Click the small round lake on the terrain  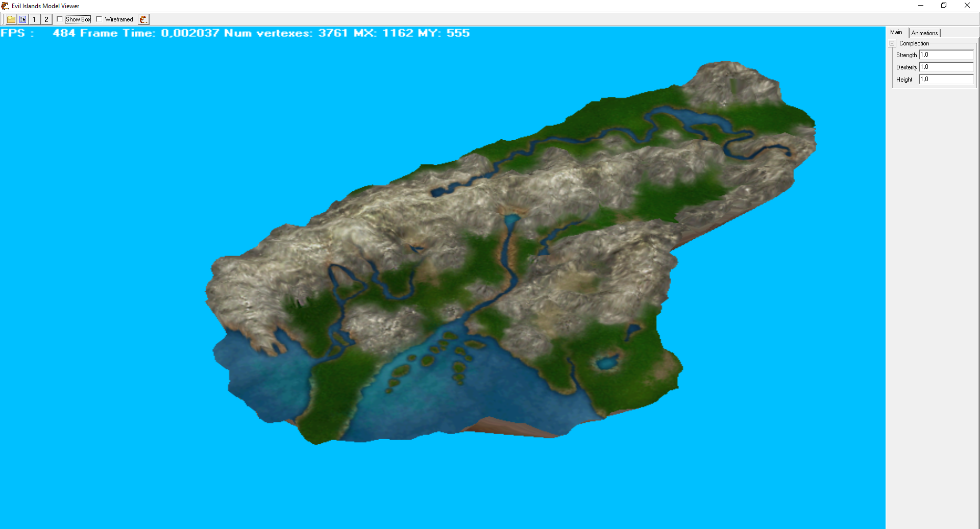point(607,363)
